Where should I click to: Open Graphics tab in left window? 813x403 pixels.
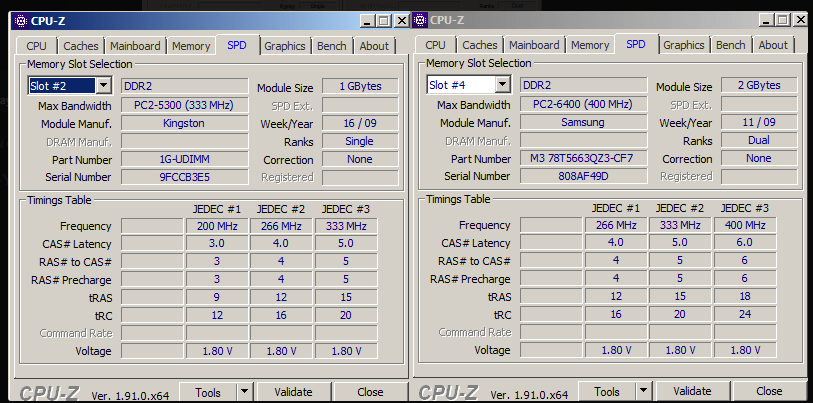point(285,46)
